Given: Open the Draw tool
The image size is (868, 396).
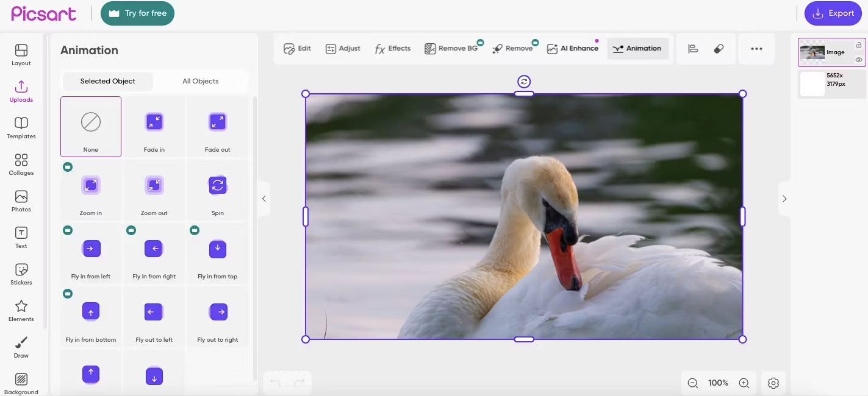Looking at the screenshot, I should (21, 347).
